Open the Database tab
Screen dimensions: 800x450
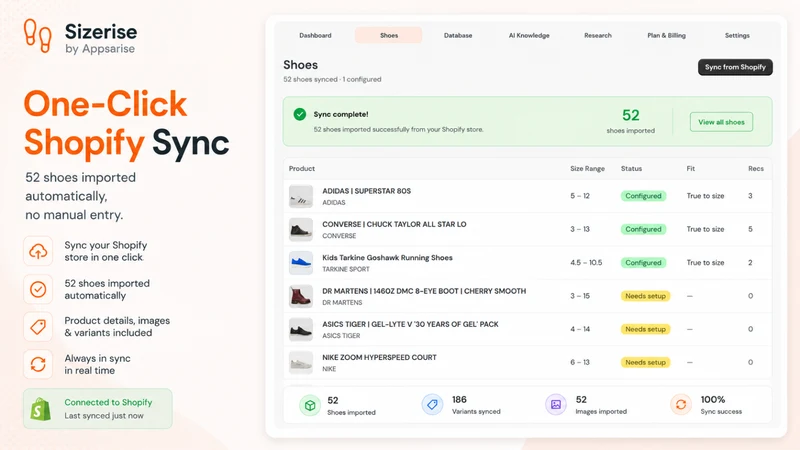click(x=458, y=35)
